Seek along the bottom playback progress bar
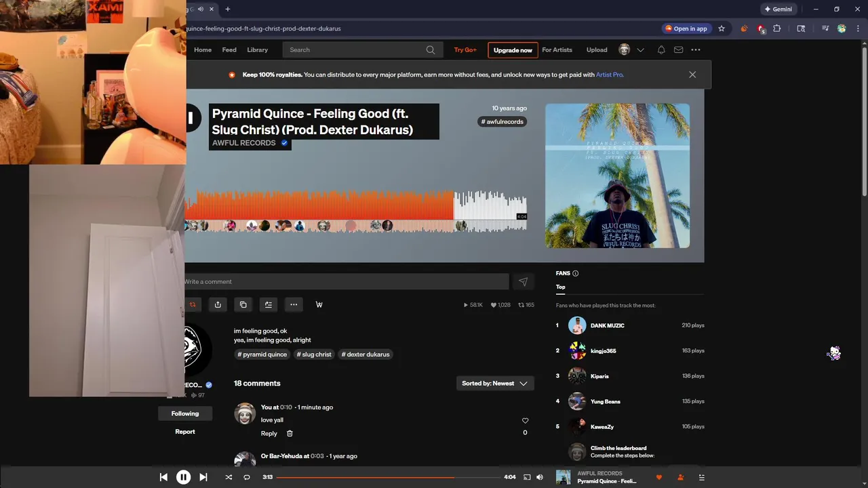 coord(388,477)
